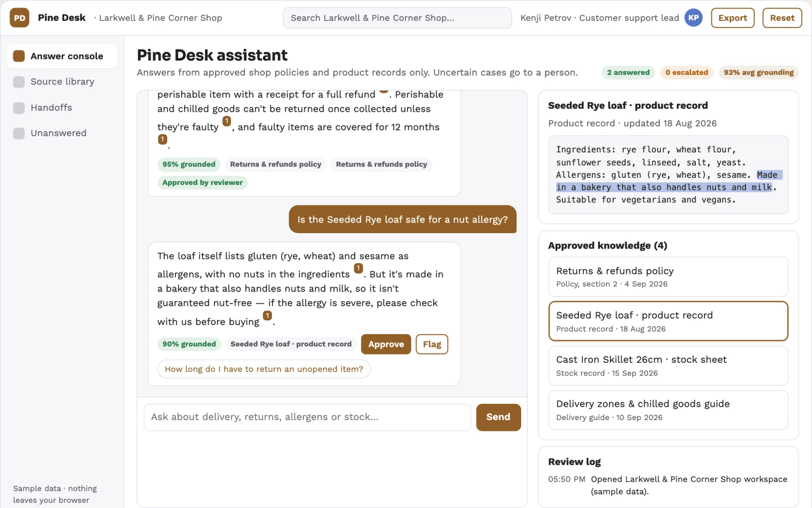Click the 90% grounded badge
The width and height of the screenshot is (812, 508).
click(x=189, y=344)
